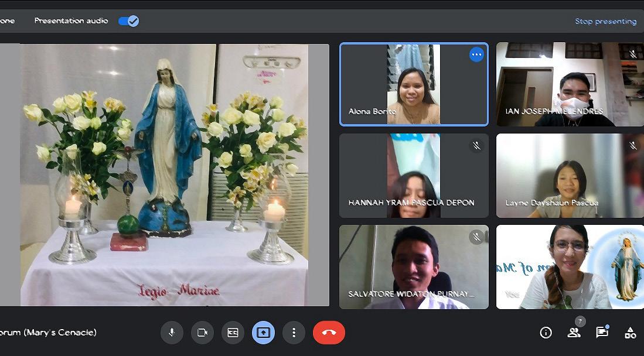Viewport: 644px width, 356px height.
Task: End the call with red hang-up button
Action: (329, 333)
